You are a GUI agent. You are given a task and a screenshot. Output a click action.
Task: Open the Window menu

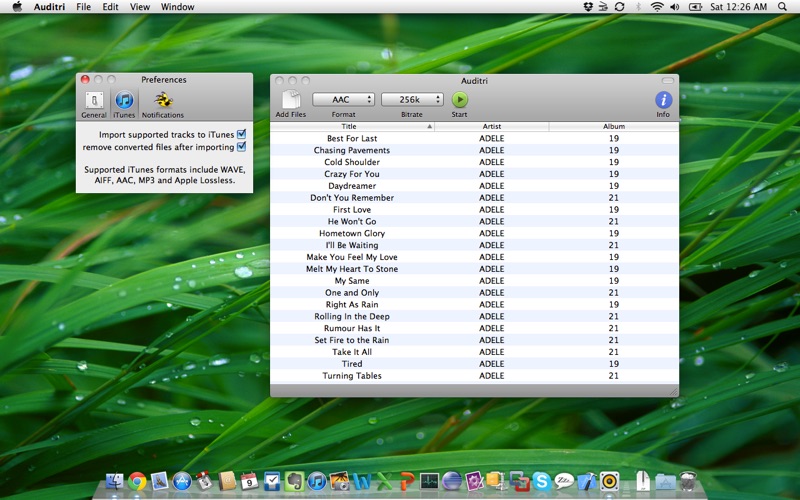coord(178,7)
